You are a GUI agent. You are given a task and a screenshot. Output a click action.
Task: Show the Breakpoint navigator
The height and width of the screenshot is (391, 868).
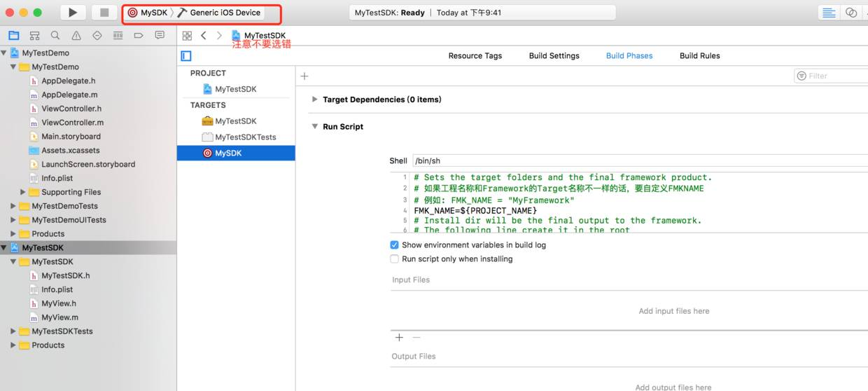pyautogui.click(x=139, y=35)
